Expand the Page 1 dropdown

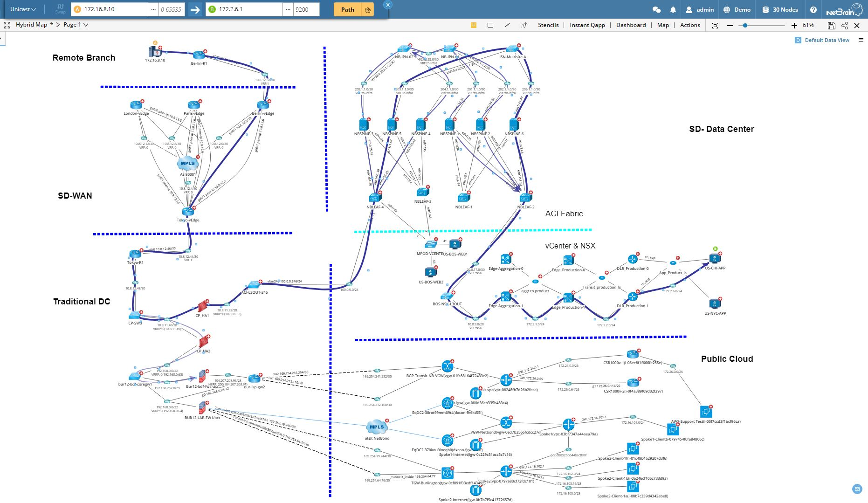click(76, 25)
